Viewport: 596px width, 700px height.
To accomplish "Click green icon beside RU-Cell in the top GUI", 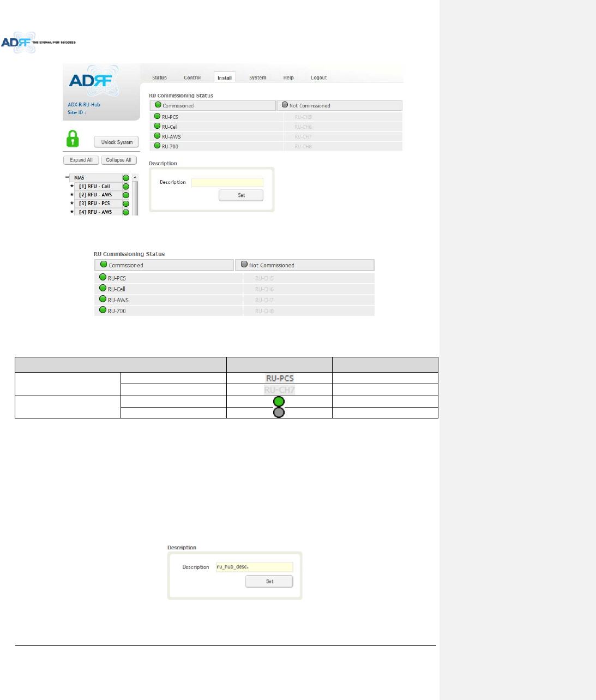I will click(x=157, y=126).
